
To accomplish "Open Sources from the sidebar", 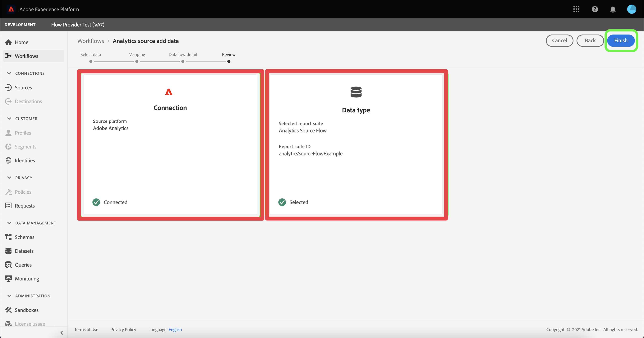I will click(x=23, y=87).
